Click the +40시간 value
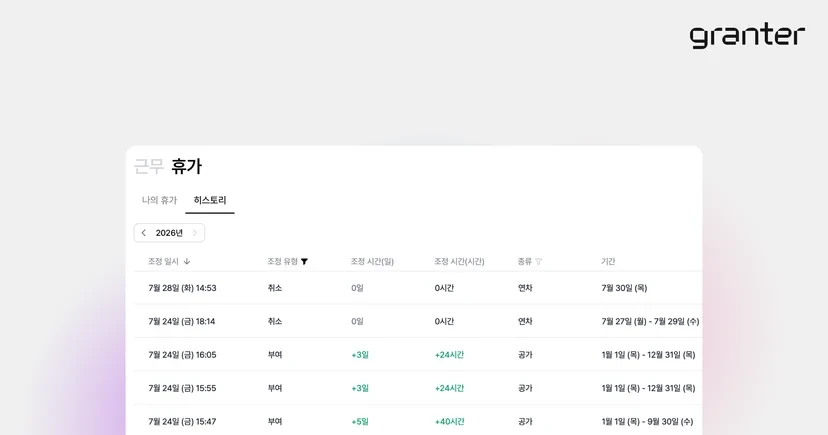828x435 pixels. point(449,421)
